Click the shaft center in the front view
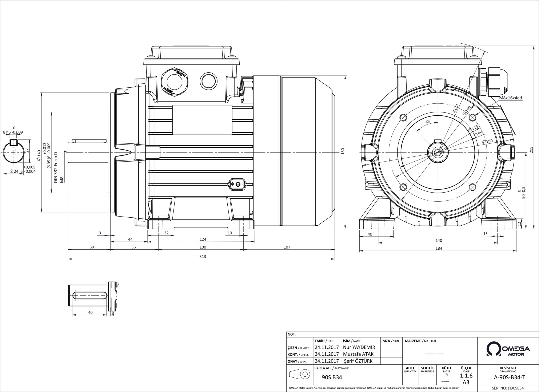This screenshot has height=392, width=539. coord(438,152)
